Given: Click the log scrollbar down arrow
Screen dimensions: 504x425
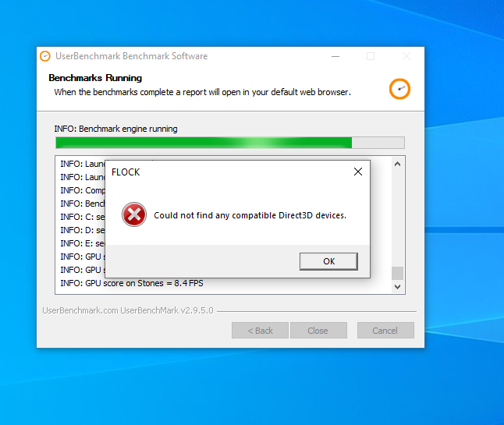Looking at the screenshot, I should click(x=397, y=286).
